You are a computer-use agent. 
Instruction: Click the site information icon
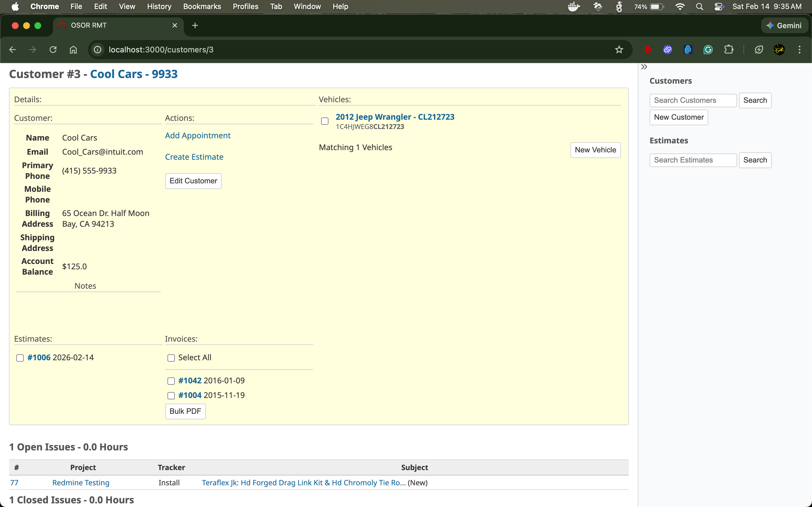97,50
